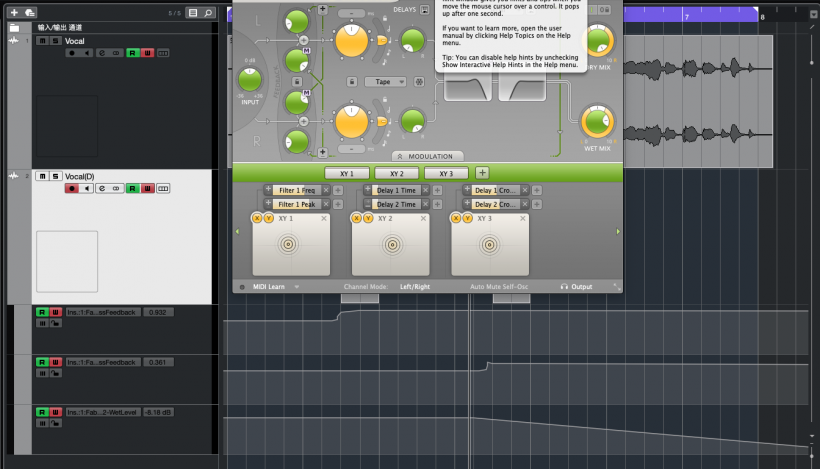Remove the Filter 1 Freq modulation slot
This screenshot has width=820, height=469.
(x=326, y=190)
